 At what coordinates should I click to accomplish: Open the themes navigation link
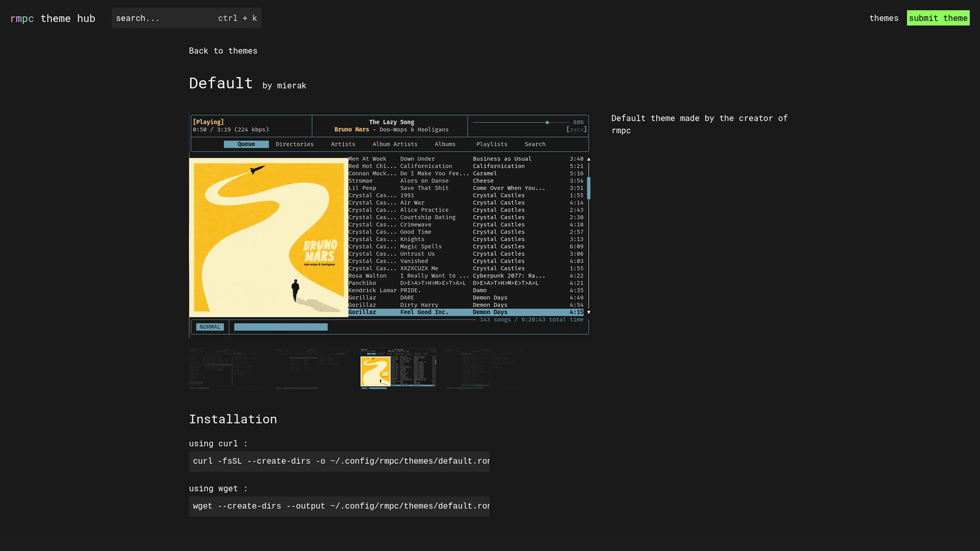click(883, 18)
